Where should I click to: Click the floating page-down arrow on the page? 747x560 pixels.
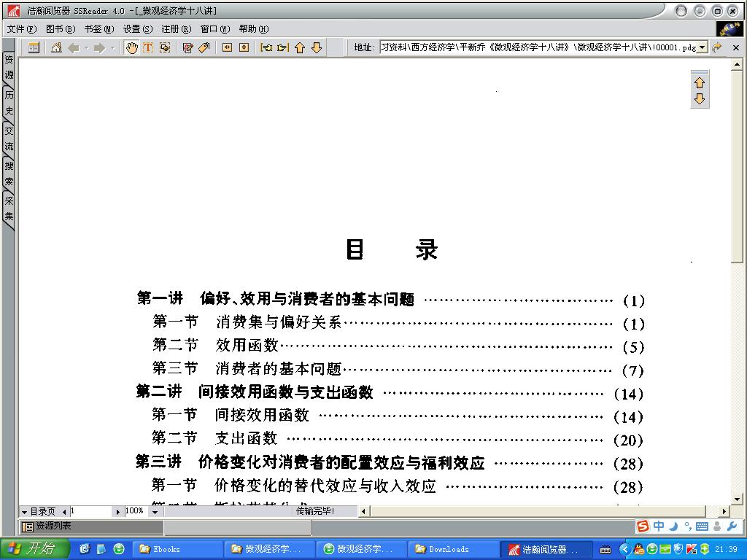point(700,98)
